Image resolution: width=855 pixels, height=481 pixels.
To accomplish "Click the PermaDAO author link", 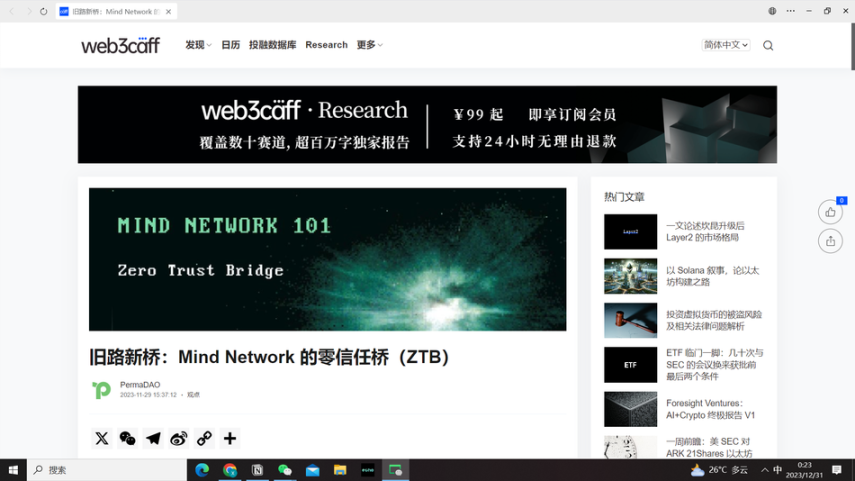I will tap(140, 385).
